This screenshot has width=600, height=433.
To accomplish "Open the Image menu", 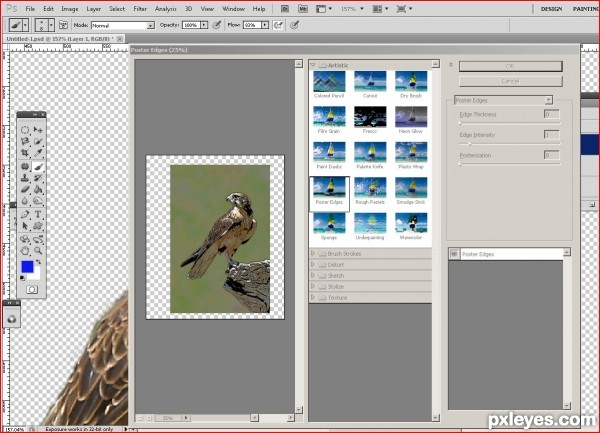I will click(70, 8).
